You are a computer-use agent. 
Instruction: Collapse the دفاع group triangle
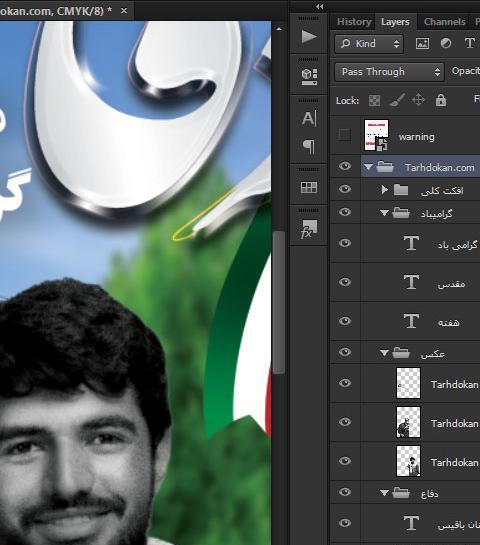pyautogui.click(x=384, y=493)
